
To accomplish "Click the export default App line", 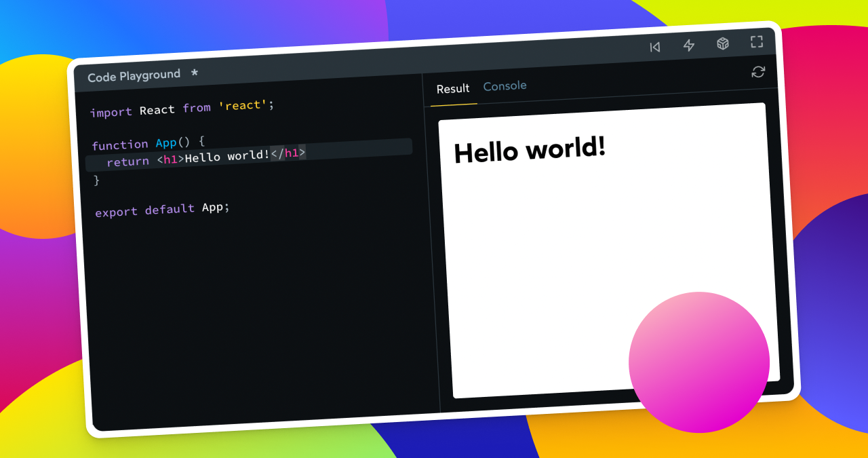I will [x=163, y=208].
